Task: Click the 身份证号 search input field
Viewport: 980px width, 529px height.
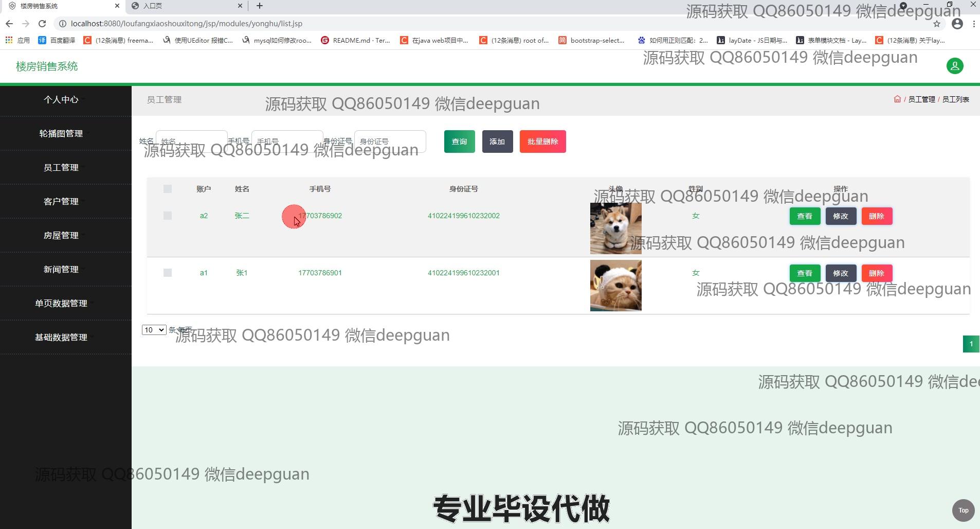Action: pyautogui.click(x=390, y=142)
